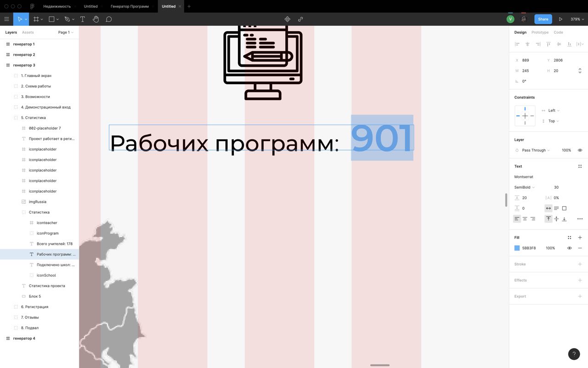Select the Move tool

click(20, 19)
